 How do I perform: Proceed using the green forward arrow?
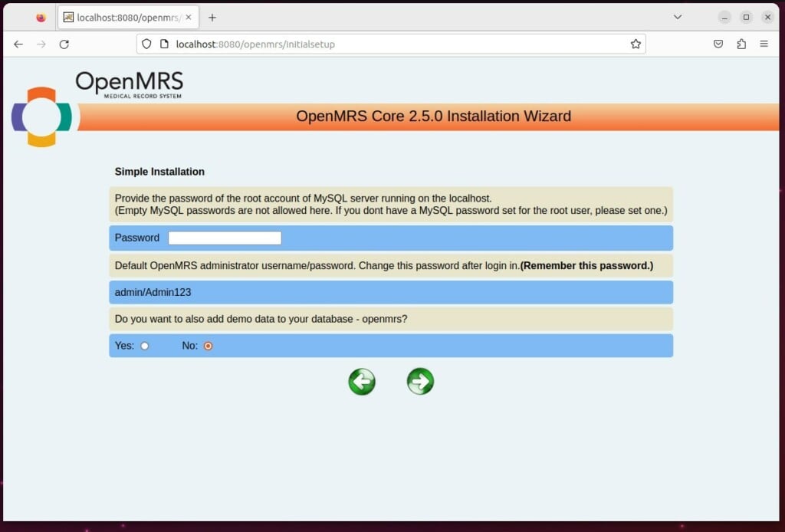[419, 381]
